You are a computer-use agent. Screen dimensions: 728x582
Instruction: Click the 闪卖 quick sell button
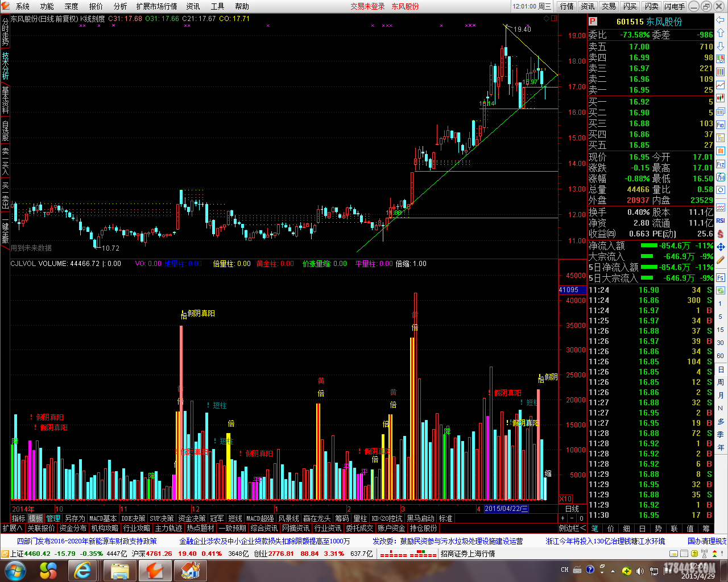tap(651, 6)
